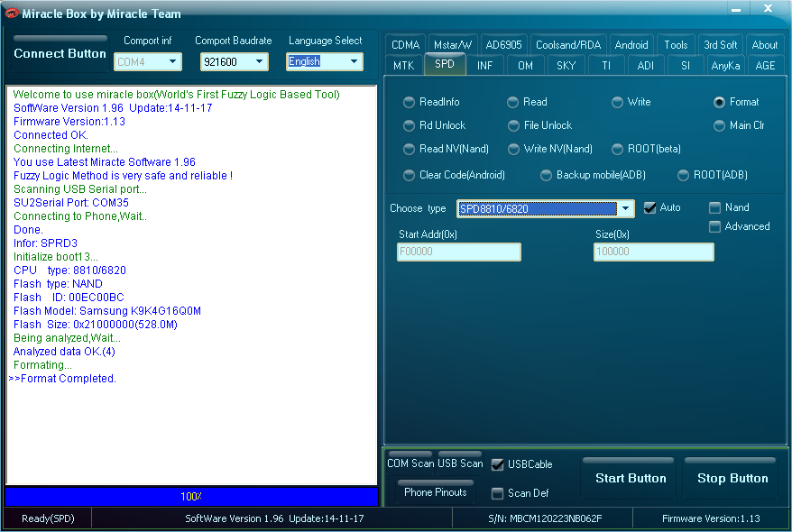Open the Comport Baudrate 921600 dropdown

(x=260, y=61)
